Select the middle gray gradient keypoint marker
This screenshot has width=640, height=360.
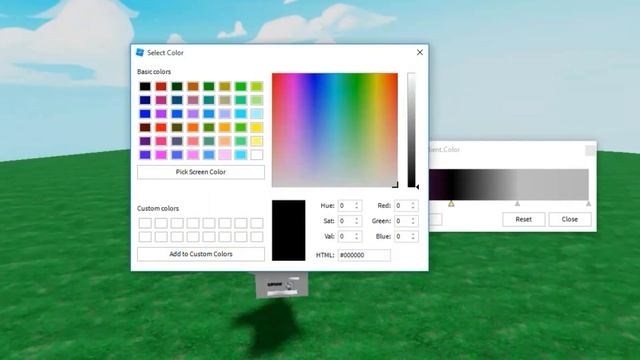pyautogui.click(x=518, y=203)
